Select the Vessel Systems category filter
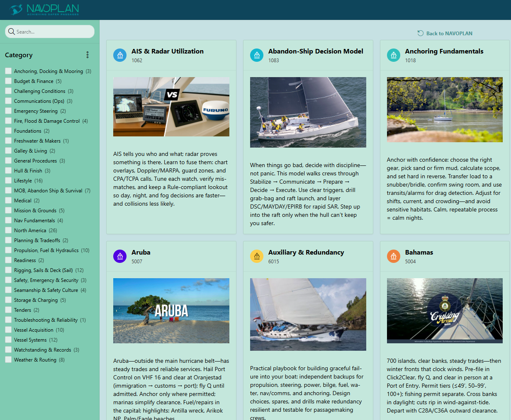Screen dimensions: 511x420 [8, 340]
